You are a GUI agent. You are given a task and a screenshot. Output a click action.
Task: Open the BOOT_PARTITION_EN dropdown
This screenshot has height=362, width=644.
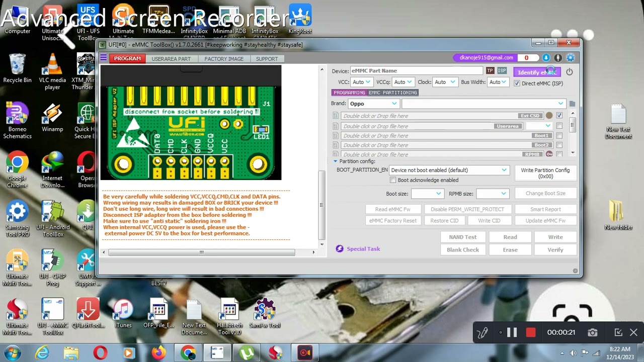click(449, 170)
